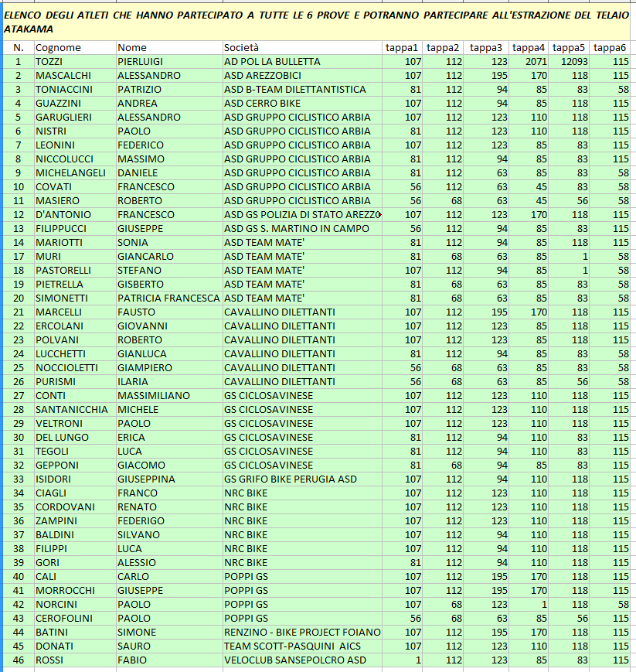Select the cell VELOCLUB SANSEPOLCRO ASD
This screenshot has width=636, height=672.
pos(302,660)
